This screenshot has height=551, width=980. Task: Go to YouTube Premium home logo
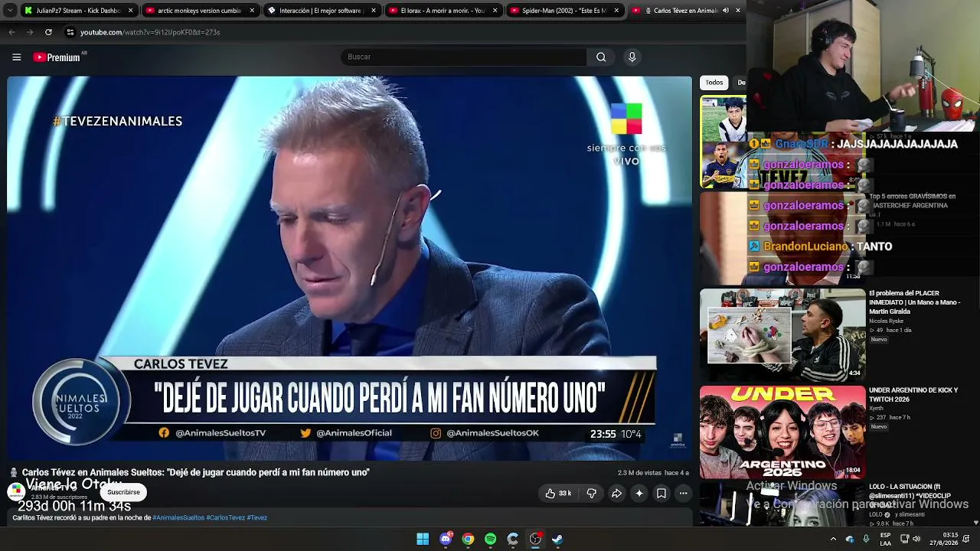point(57,57)
